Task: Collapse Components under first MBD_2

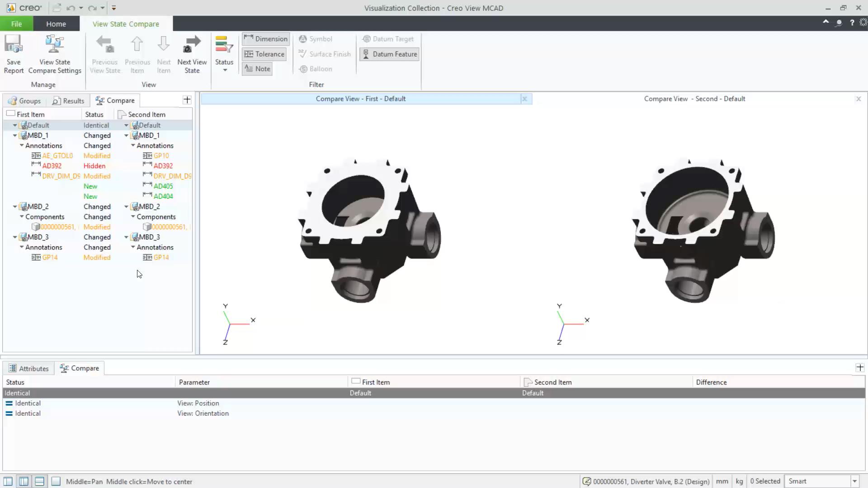Action: tap(22, 217)
